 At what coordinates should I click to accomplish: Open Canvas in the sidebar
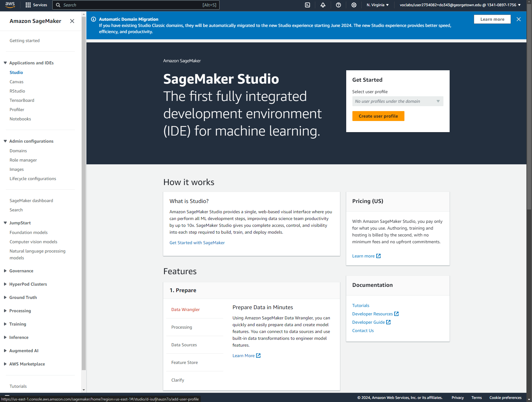pyautogui.click(x=16, y=82)
